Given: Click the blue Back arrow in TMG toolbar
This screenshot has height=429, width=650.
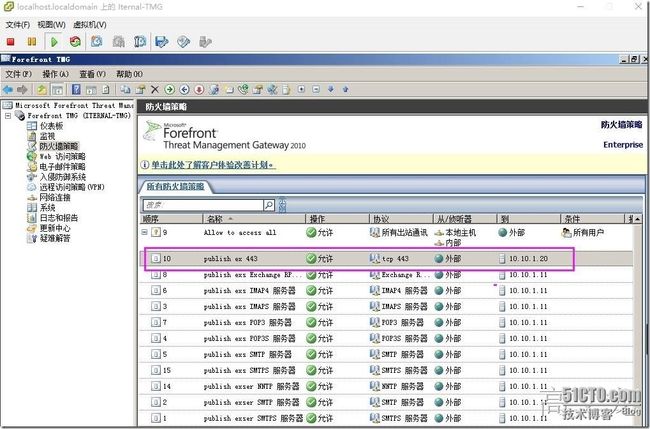Looking at the screenshot, I should pyautogui.click(x=8, y=89).
